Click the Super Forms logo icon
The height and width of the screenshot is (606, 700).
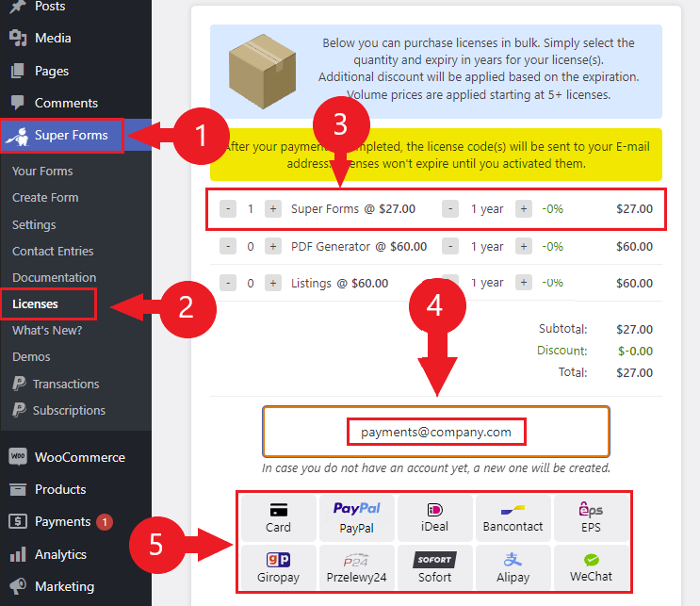coord(17,136)
